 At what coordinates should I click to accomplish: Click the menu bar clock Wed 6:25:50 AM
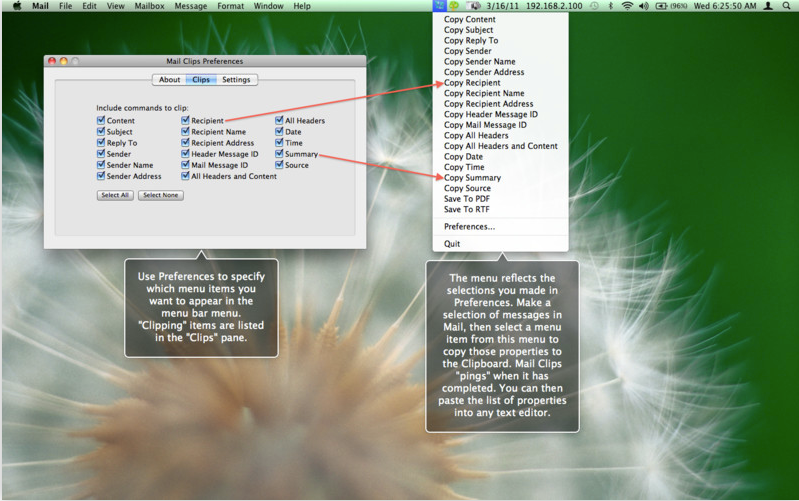click(x=725, y=6)
